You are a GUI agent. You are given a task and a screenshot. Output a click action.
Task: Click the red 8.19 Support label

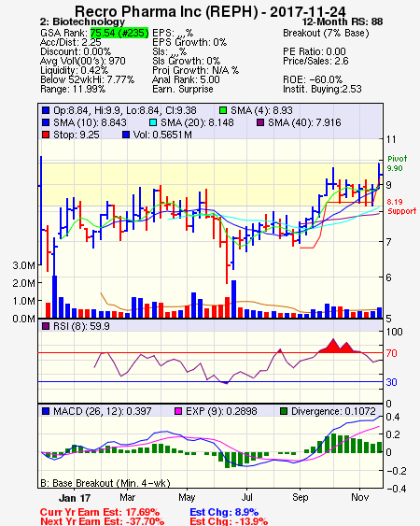coord(401,206)
